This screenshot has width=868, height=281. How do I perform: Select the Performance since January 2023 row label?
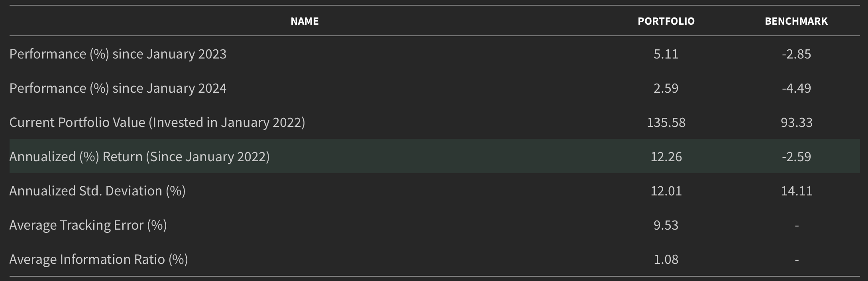(118, 54)
